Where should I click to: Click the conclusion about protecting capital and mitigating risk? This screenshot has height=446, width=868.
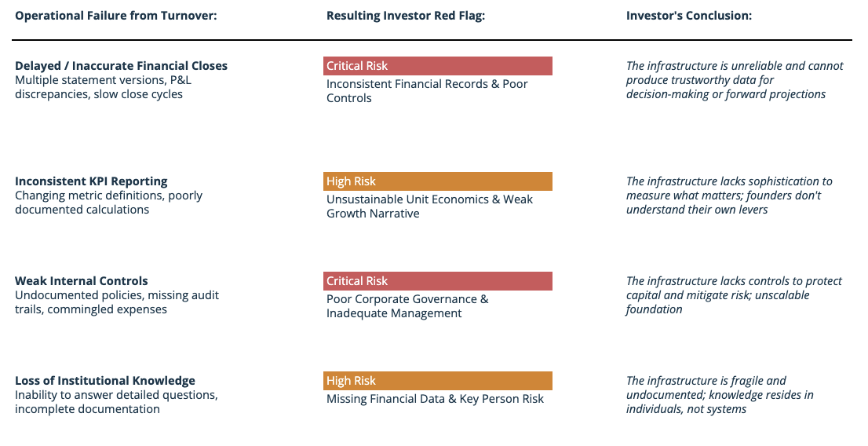(x=734, y=295)
